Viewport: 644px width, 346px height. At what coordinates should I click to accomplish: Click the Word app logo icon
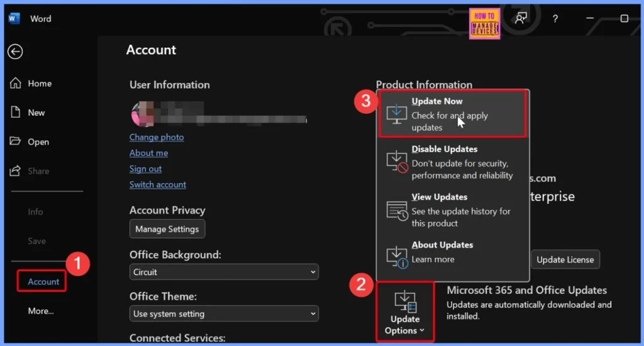(14, 18)
